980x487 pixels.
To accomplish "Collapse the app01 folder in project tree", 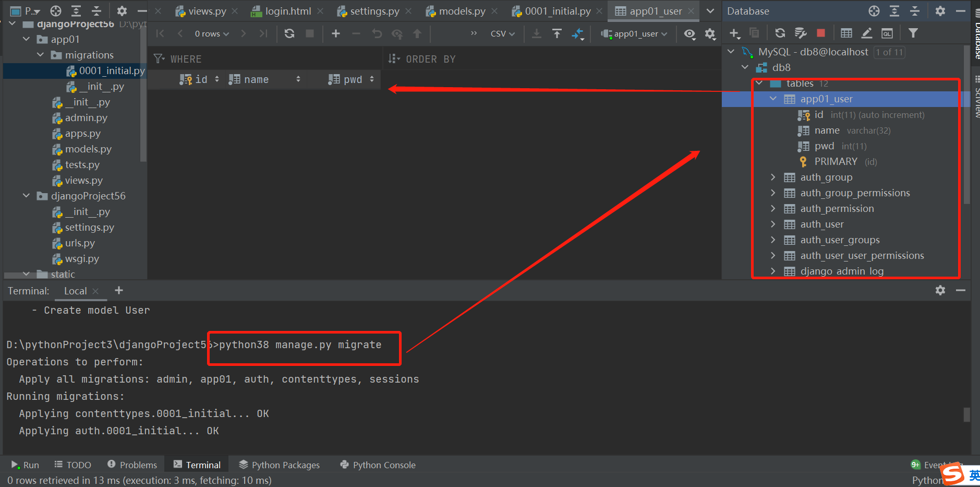I will tap(27, 39).
